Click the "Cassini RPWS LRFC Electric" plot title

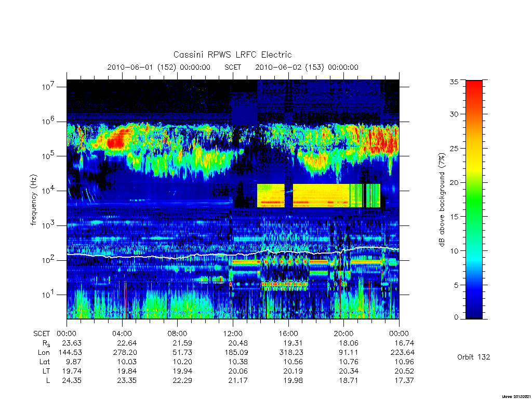(x=232, y=55)
